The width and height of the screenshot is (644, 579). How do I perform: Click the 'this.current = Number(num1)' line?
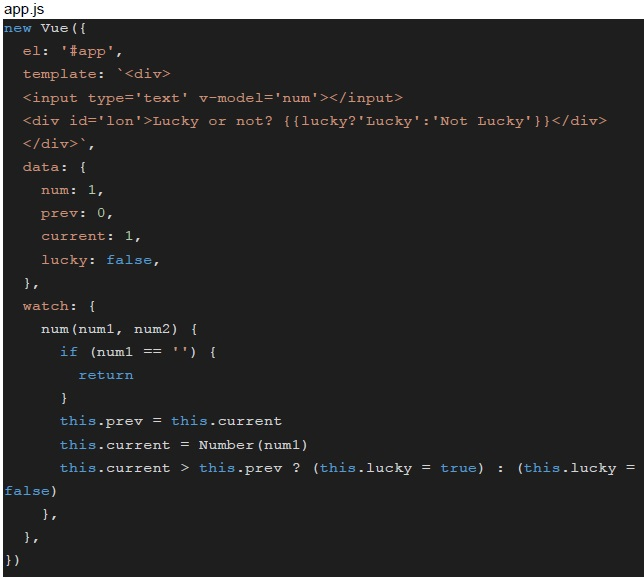184,445
